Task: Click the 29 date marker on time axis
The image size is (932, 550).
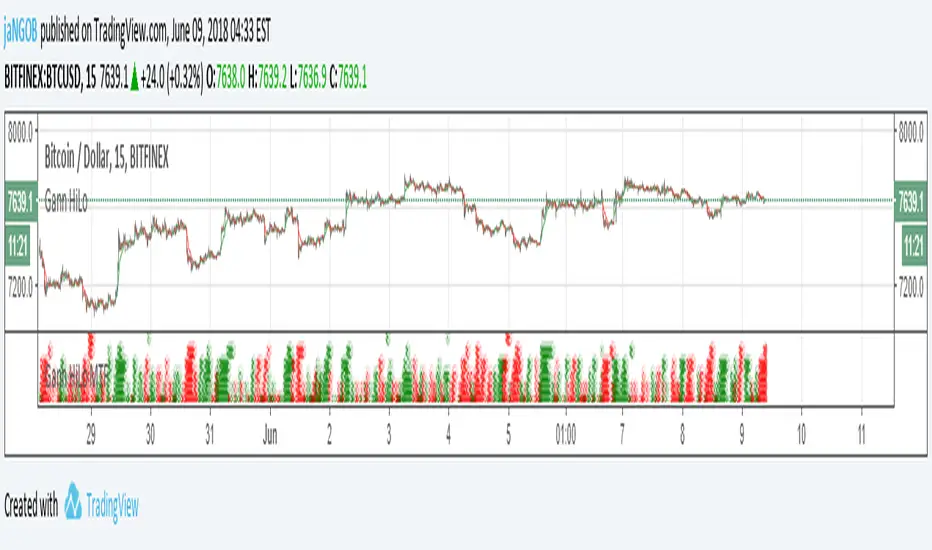Action: tap(91, 435)
